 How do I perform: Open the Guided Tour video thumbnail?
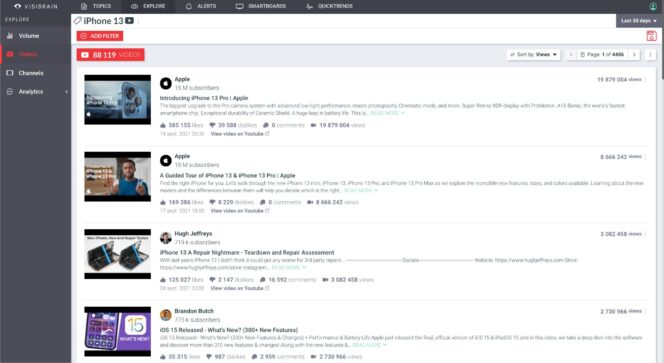pos(117,177)
